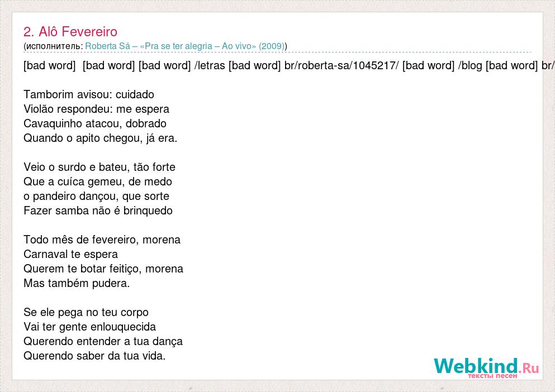Viewport: 555px width, 392px height.
Task: Open the Roberta Sá album link
Action: [x=185, y=46]
